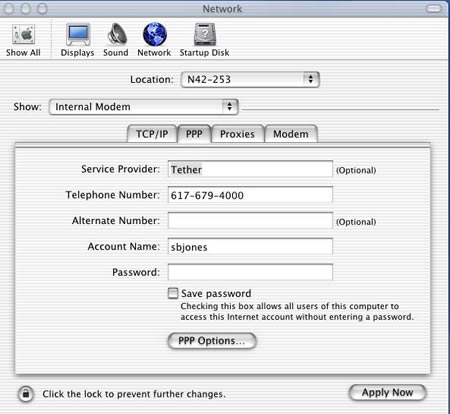Toggle the Save password checkbox
Image resolution: width=450 pixels, height=414 pixels.
(173, 293)
